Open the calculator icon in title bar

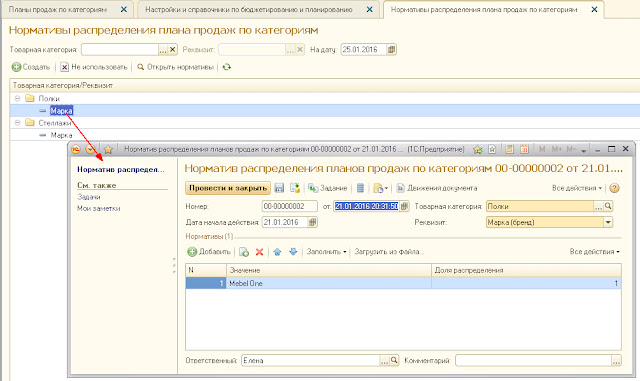click(509, 149)
